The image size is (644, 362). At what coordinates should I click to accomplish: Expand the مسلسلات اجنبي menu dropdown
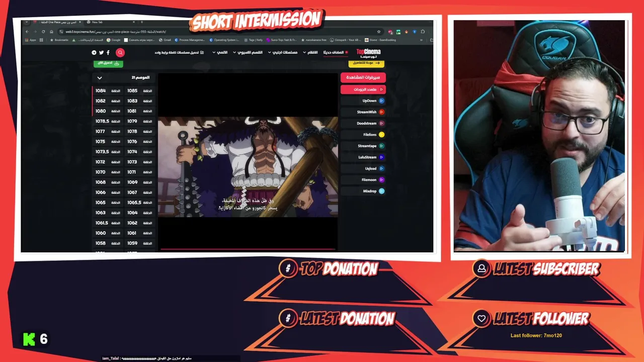[282, 52]
